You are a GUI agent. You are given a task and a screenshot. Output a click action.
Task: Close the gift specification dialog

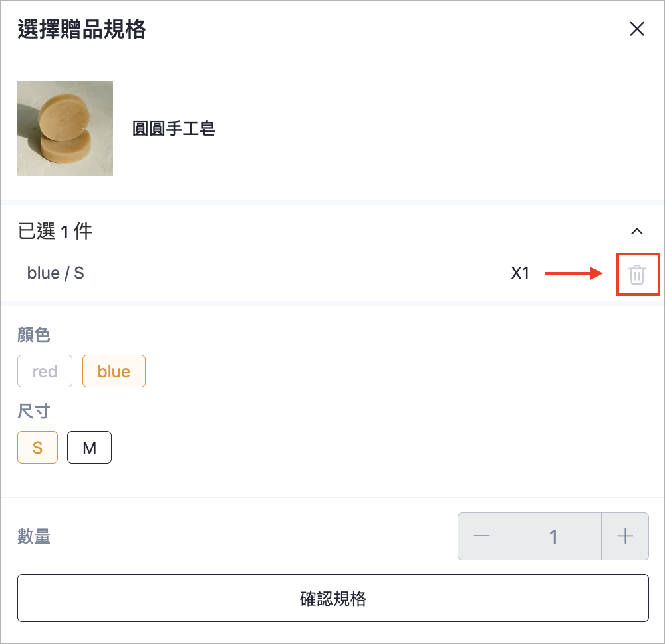pyautogui.click(x=636, y=29)
